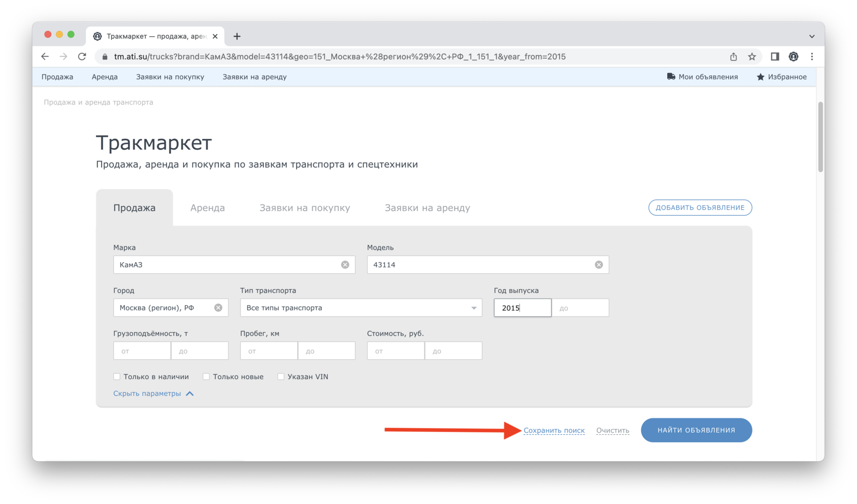The width and height of the screenshot is (857, 504).
Task: Enable the Только новые checkbox
Action: click(206, 376)
